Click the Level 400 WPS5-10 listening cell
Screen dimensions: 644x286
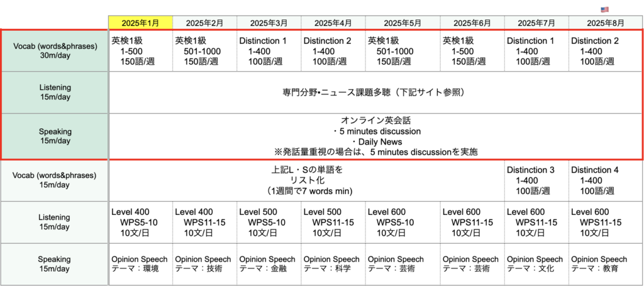pos(140,223)
